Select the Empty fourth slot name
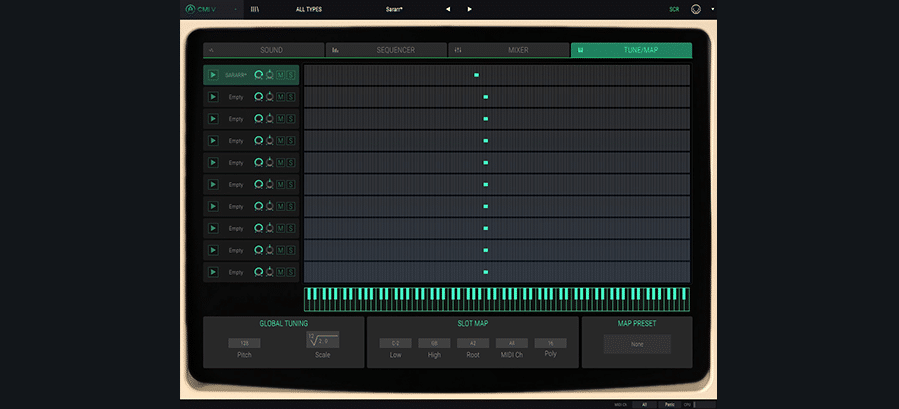This screenshot has height=409, width=899. pyautogui.click(x=236, y=141)
